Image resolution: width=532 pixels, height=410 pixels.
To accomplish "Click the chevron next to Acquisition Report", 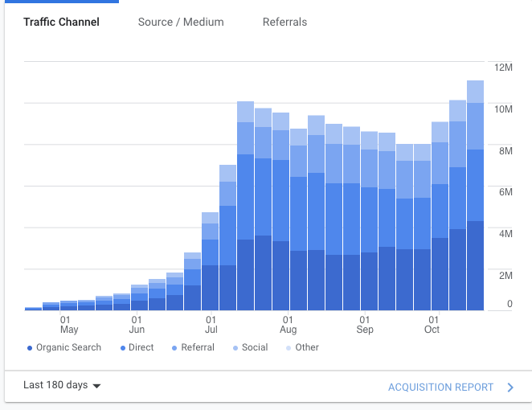I will click(x=510, y=387).
